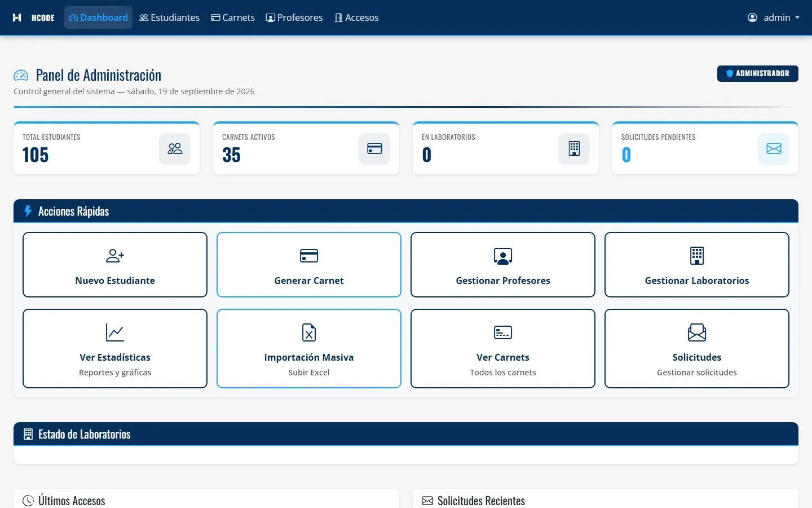Open Ver Estadísticas reports
This screenshot has width=812, height=508.
pos(115,348)
